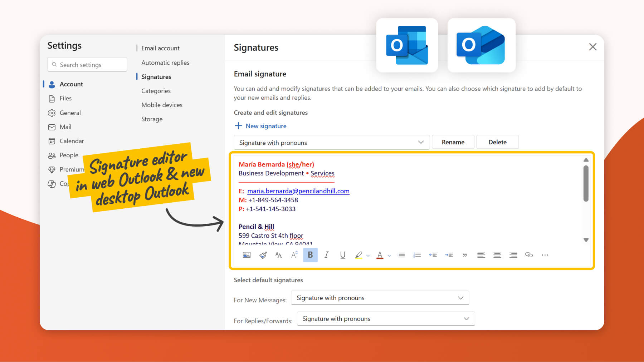Open the Account settings section
Image resolution: width=644 pixels, height=362 pixels.
(65, 84)
